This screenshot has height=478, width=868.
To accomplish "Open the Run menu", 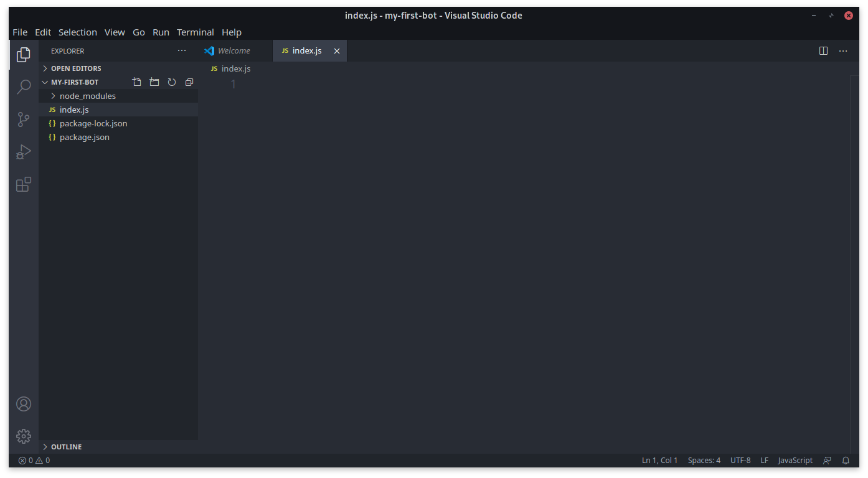I will point(161,32).
